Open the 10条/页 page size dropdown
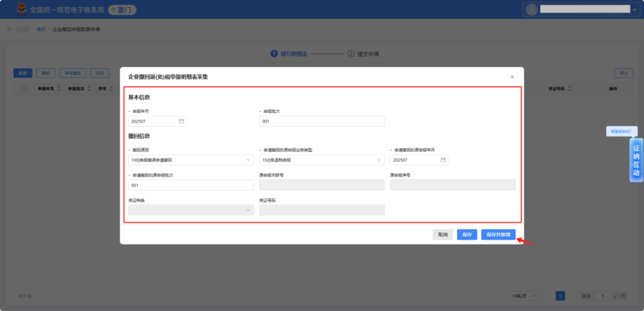Screen dimensions: 644x311 pyautogui.click(x=524, y=296)
